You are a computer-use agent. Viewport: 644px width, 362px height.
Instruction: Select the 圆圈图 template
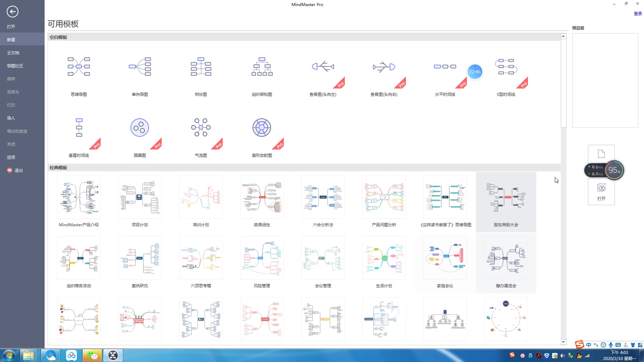140,128
